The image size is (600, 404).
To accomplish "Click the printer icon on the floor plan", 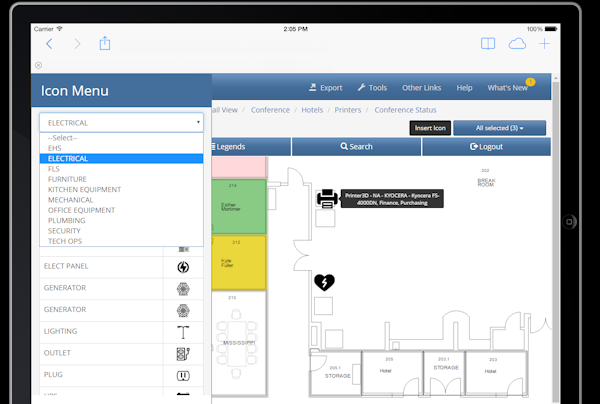I will [x=326, y=198].
